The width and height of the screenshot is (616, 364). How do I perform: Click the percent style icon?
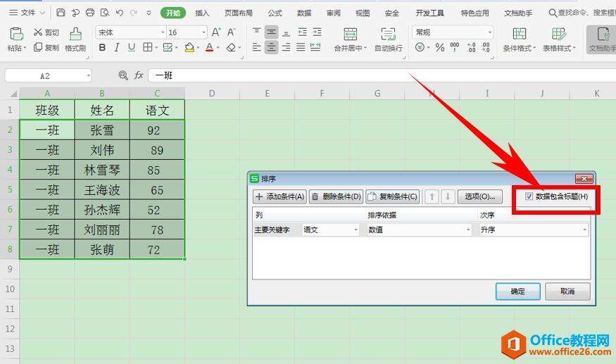tap(439, 47)
